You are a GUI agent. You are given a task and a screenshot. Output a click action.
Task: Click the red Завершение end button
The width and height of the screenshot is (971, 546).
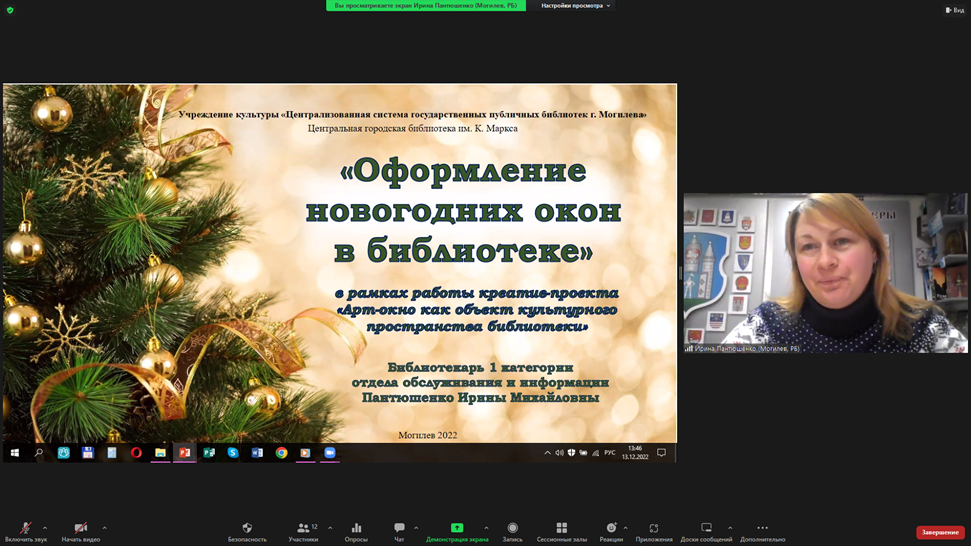[940, 532]
